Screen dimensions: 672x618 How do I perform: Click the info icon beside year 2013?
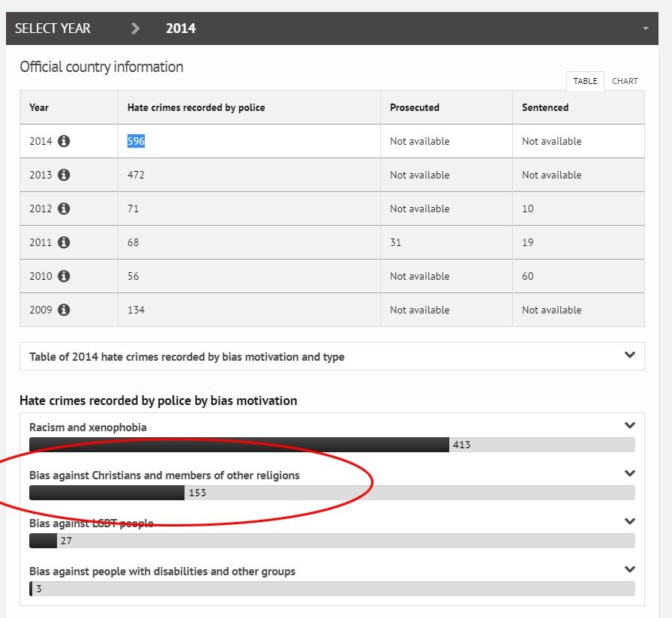coord(64,175)
